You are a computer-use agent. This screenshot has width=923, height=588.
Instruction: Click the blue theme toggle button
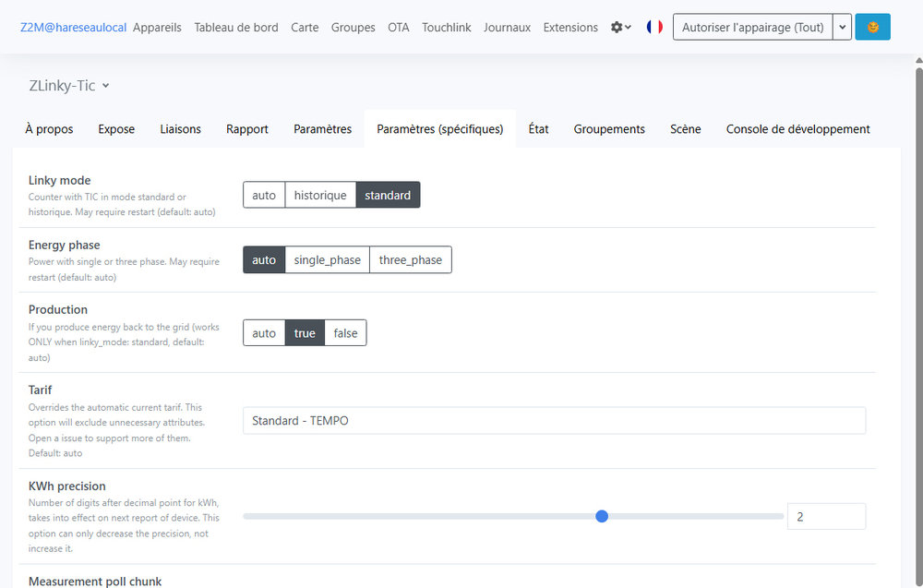(872, 27)
